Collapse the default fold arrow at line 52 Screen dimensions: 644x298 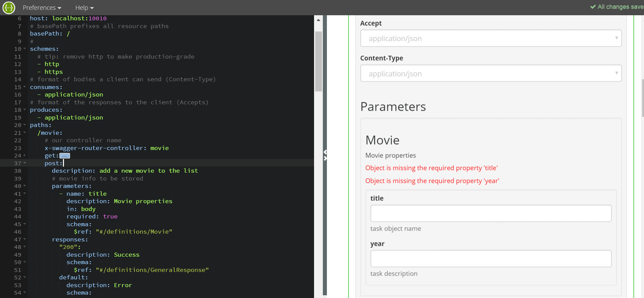pos(25,277)
